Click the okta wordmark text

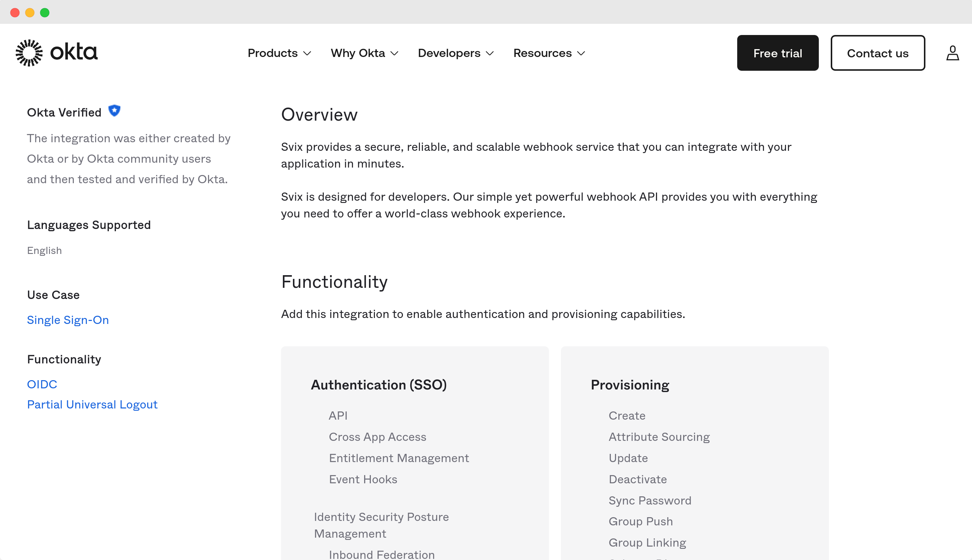(x=74, y=52)
